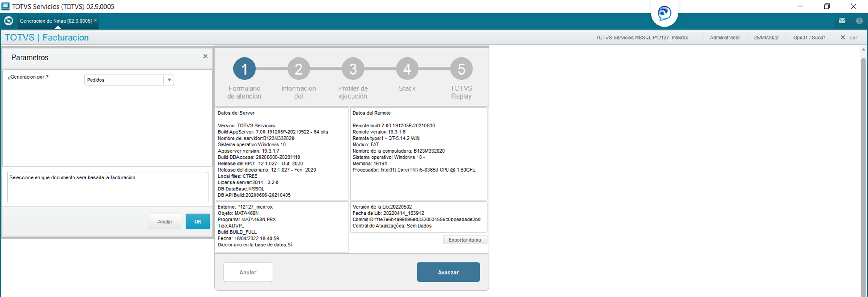
Task: Click the Avanzar button
Action: point(448,272)
